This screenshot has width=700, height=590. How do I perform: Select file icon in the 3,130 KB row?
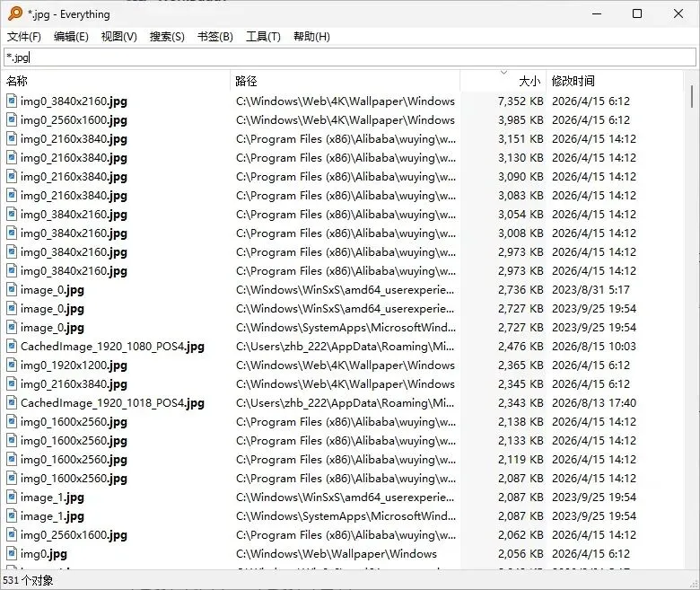12,158
